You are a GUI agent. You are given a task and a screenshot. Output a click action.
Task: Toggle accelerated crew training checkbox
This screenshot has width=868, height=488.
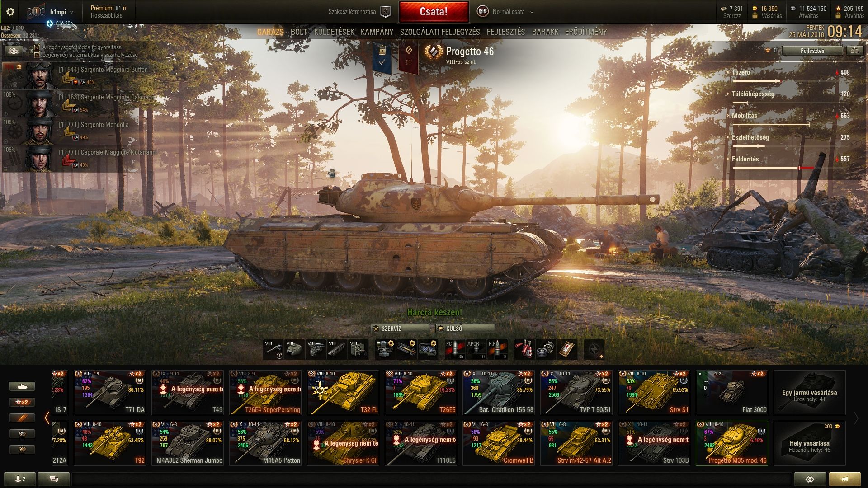click(x=37, y=47)
